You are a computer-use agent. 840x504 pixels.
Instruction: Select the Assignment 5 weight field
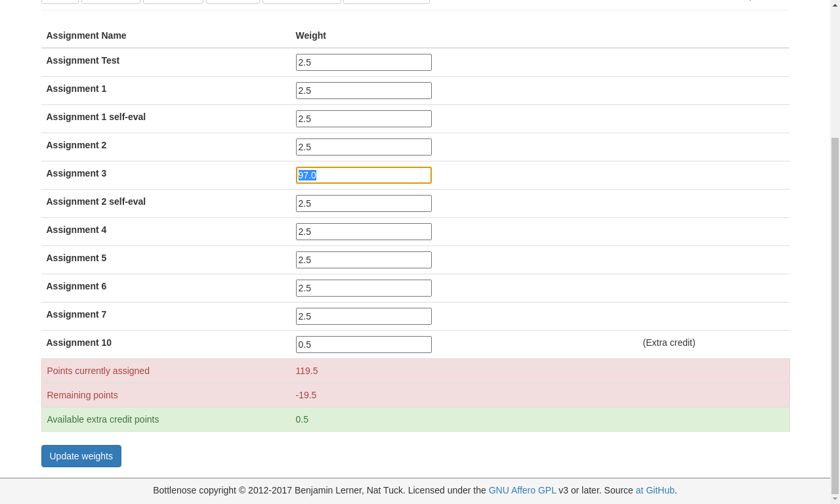click(x=364, y=260)
